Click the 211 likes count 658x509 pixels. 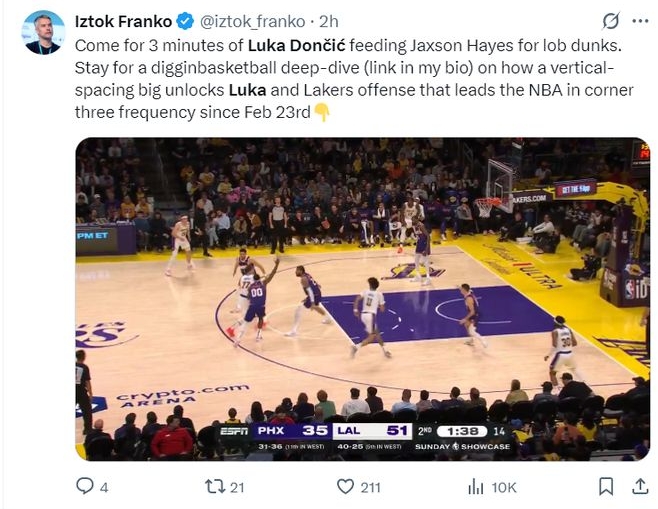click(371, 487)
